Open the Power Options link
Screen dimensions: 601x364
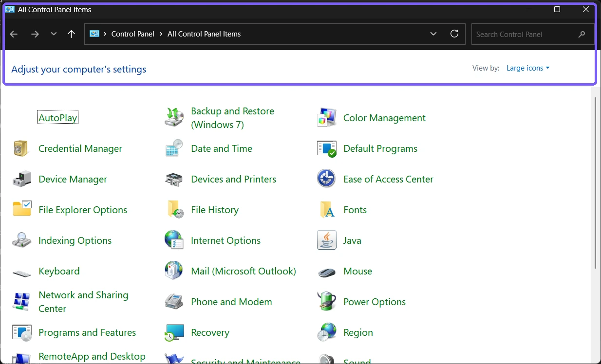pyautogui.click(x=375, y=302)
